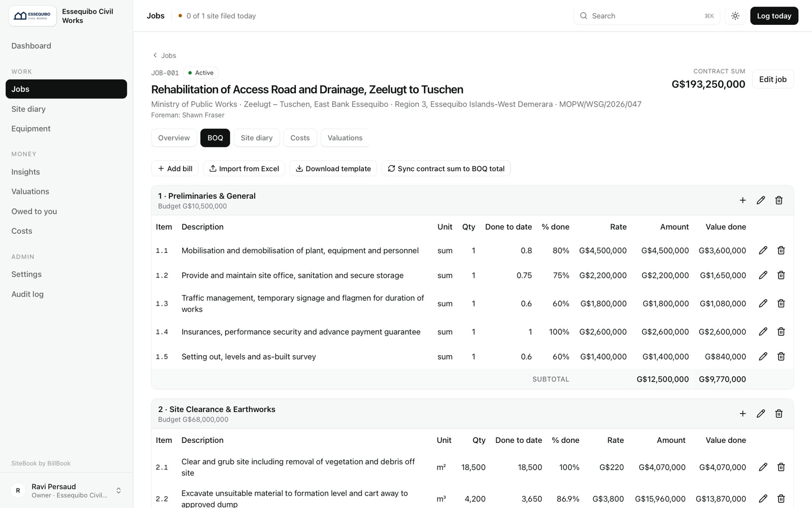This screenshot has height=508, width=812.
Task: Click the contract sum G$193,250,000
Action: click(x=708, y=84)
